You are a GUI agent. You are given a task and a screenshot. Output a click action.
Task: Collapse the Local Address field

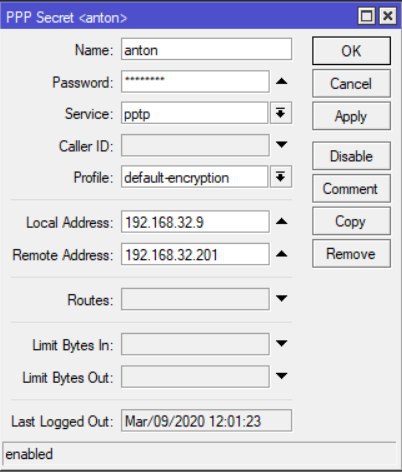[282, 221]
